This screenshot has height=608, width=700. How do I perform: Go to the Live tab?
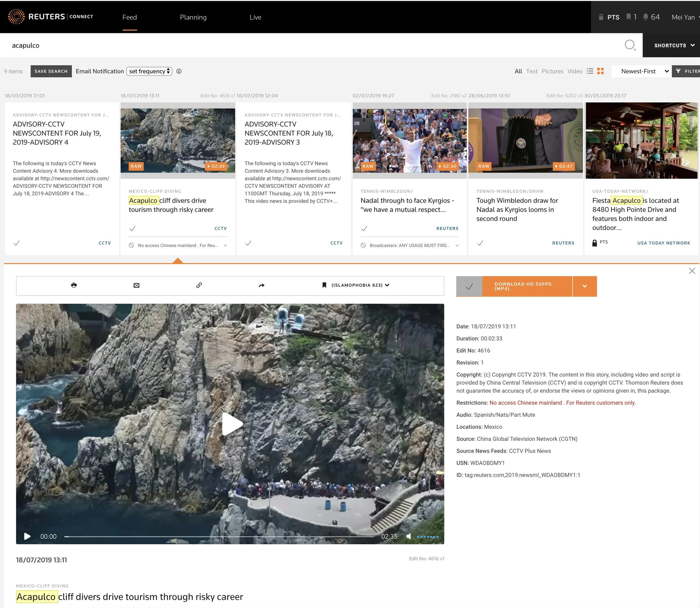[x=255, y=17]
